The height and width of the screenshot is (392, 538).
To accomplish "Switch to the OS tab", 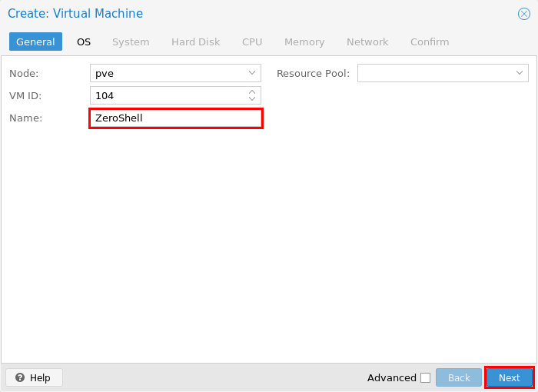I will click(84, 42).
